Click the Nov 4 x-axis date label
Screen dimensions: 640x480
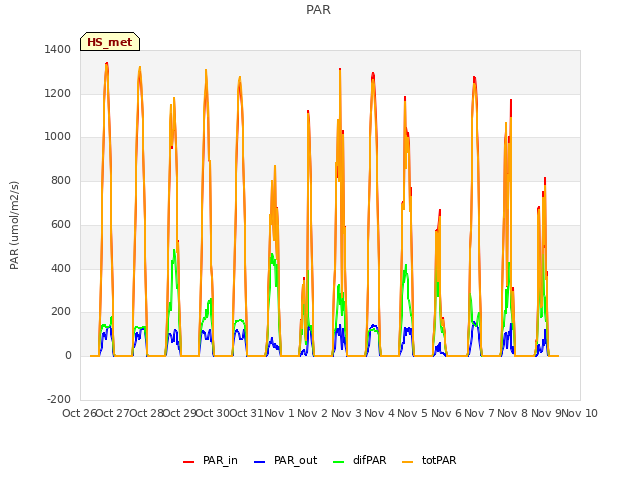[x=379, y=413]
